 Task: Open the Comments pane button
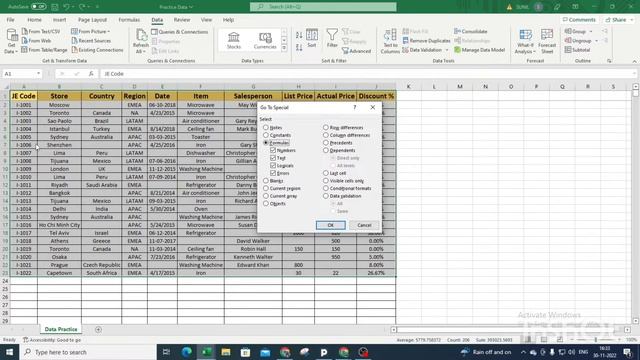(x=579, y=20)
